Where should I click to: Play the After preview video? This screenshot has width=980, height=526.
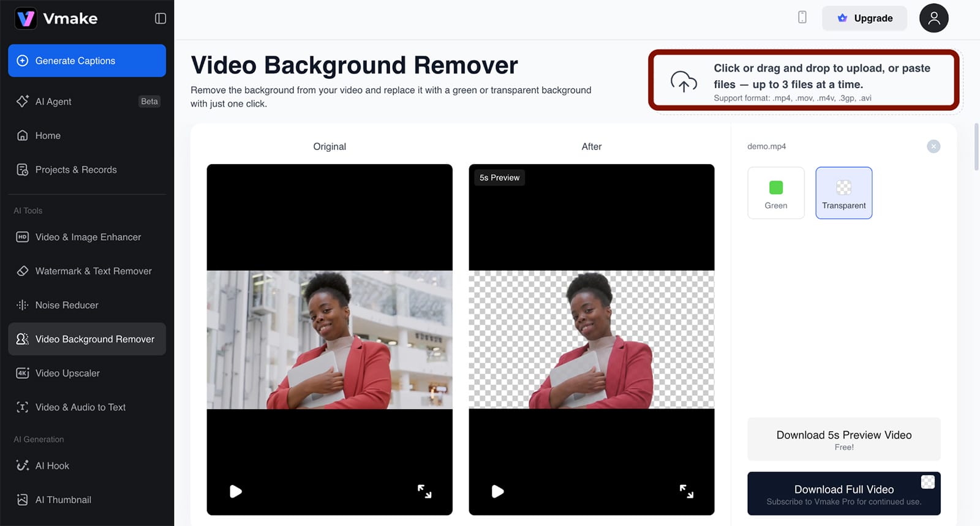497,491
